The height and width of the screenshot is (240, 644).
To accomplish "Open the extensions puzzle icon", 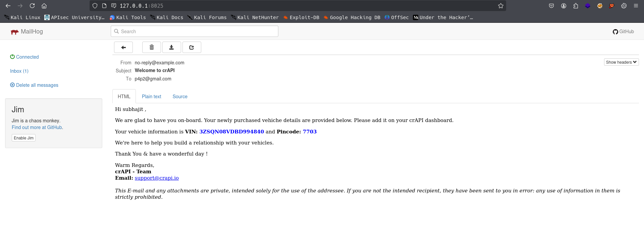I will (576, 6).
